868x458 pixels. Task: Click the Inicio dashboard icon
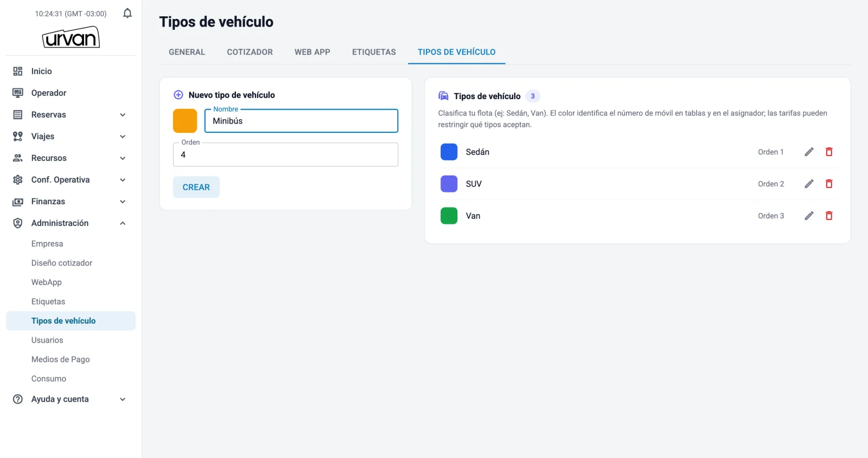(18, 71)
